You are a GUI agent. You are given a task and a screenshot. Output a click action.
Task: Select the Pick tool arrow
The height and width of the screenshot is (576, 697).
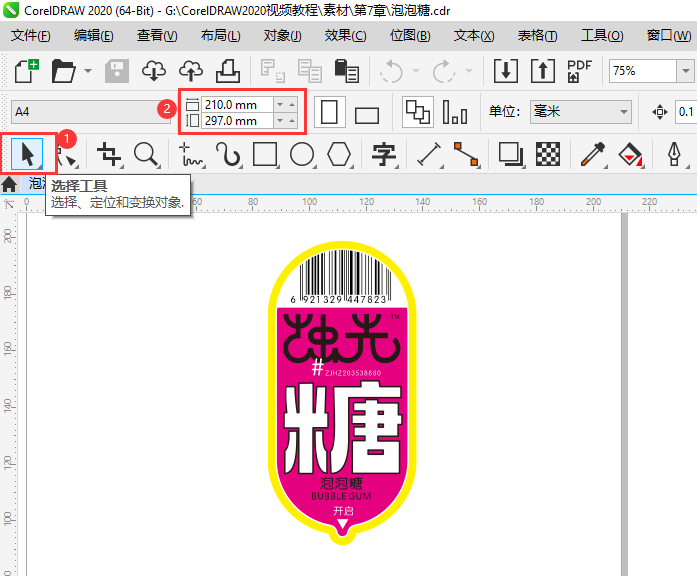click(27, 154)
